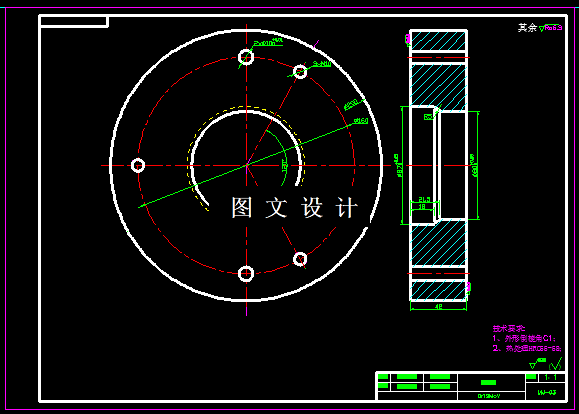This screenshot has height=414, width=579.
Task: Click the φ160 diameter dimension label
Action: [x=361, y=121]
